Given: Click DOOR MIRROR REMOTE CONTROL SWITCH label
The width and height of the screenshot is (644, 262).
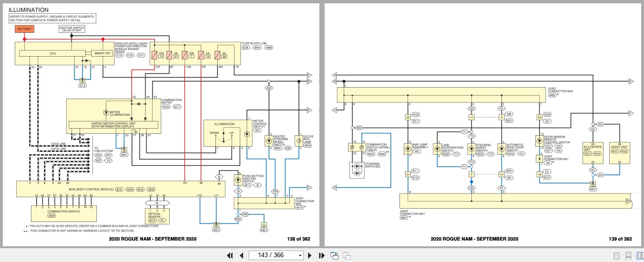Looking at the screenshot, I should pos(557,140).
